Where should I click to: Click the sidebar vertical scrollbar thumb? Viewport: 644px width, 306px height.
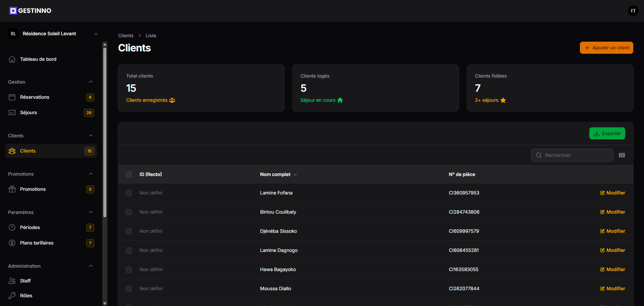coord(105,132)
